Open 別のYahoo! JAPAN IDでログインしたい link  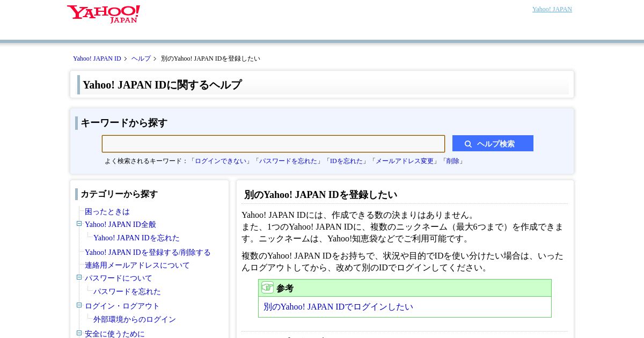[x=338, y=307]
